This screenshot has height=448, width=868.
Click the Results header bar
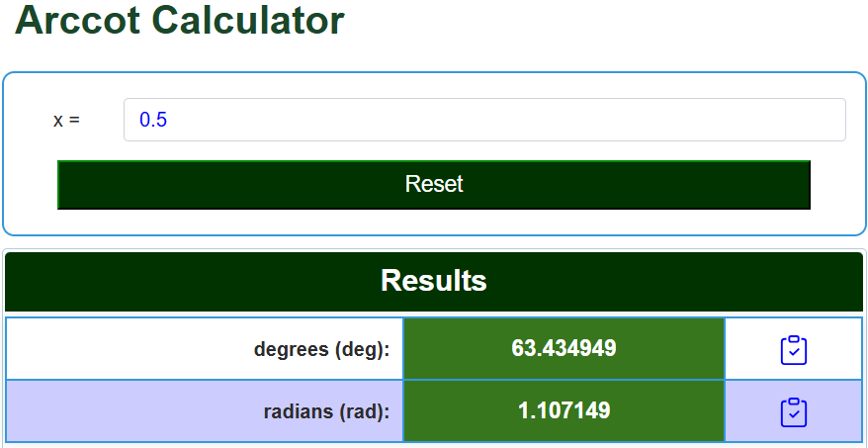pyautogui.click(x=434, y=281)
